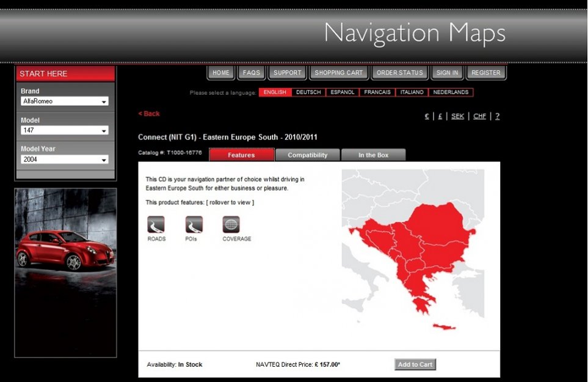Screen dimensions: 588x382
Task: Expand the Model dropdown showing 147
Action: (65, 130)
